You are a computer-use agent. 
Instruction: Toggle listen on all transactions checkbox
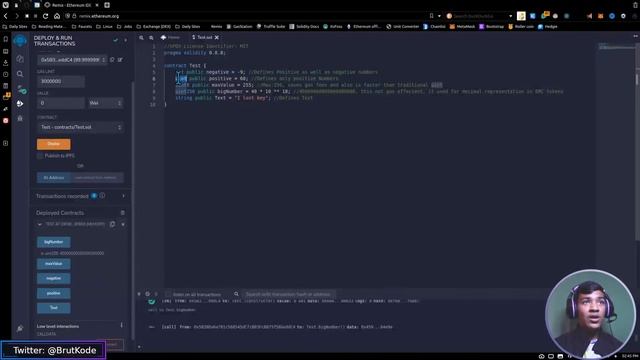pyautogui.click(x=168, y=294)
